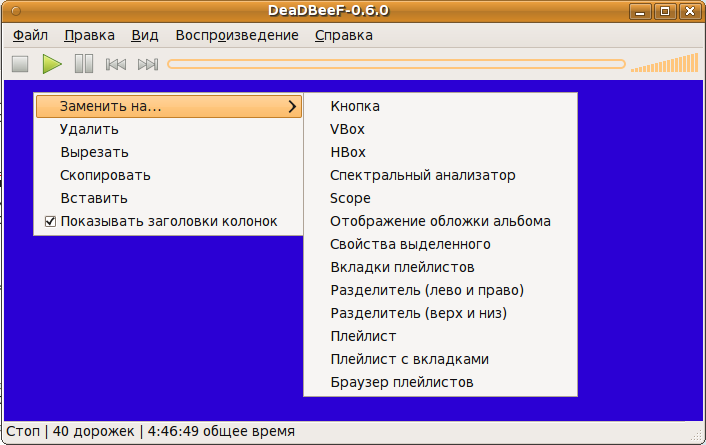706x445 pixels.
Task: Select Отображение обложки альбома
Action: pyautogui.click(x=440, y=221)
